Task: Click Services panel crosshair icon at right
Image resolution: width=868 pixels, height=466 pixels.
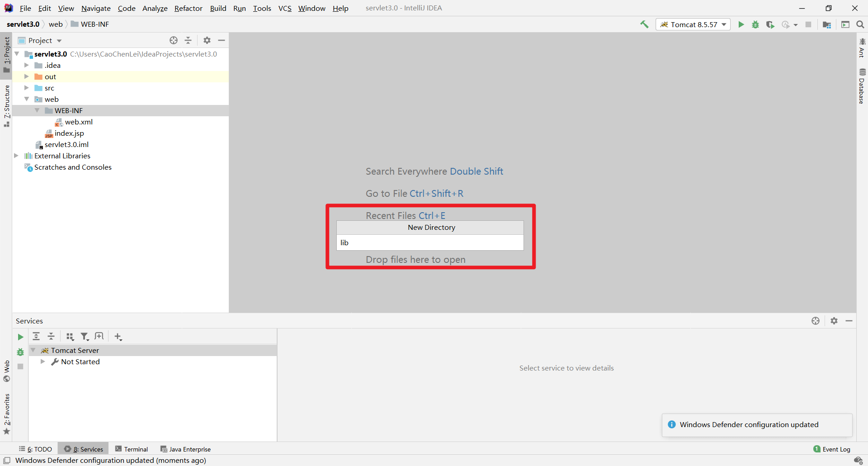Action: (x=816, y=321)
